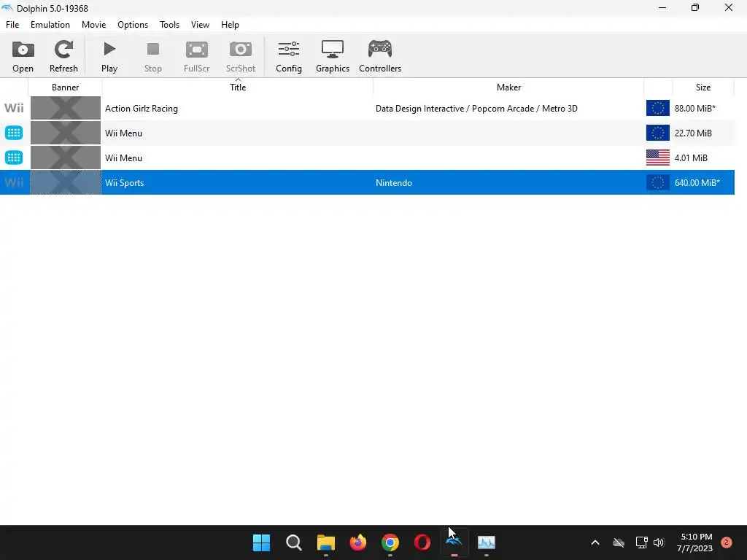747x560 pixels.
Task: Open the Emulation menu
Action: 50,25
